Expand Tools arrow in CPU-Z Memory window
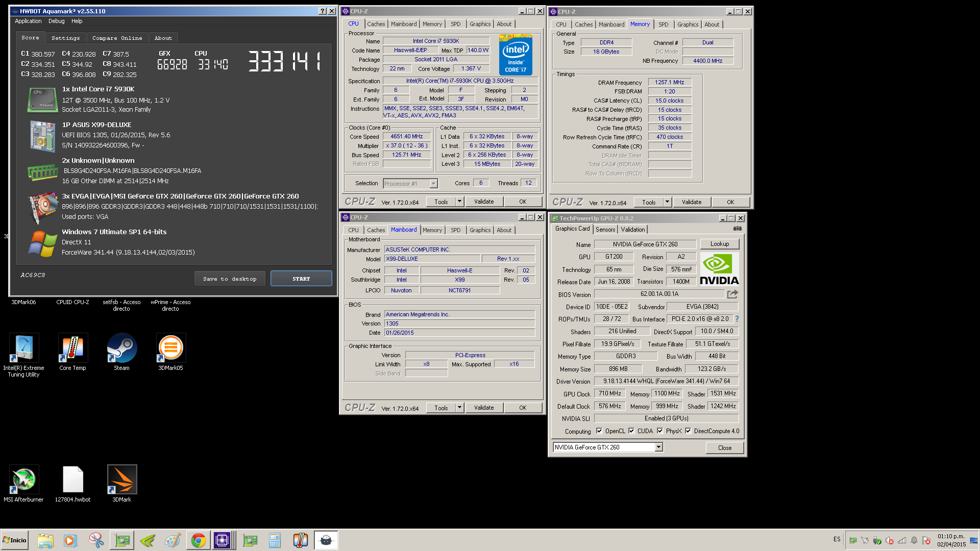This screenshot has height=551, width=980. coord(667,202)
